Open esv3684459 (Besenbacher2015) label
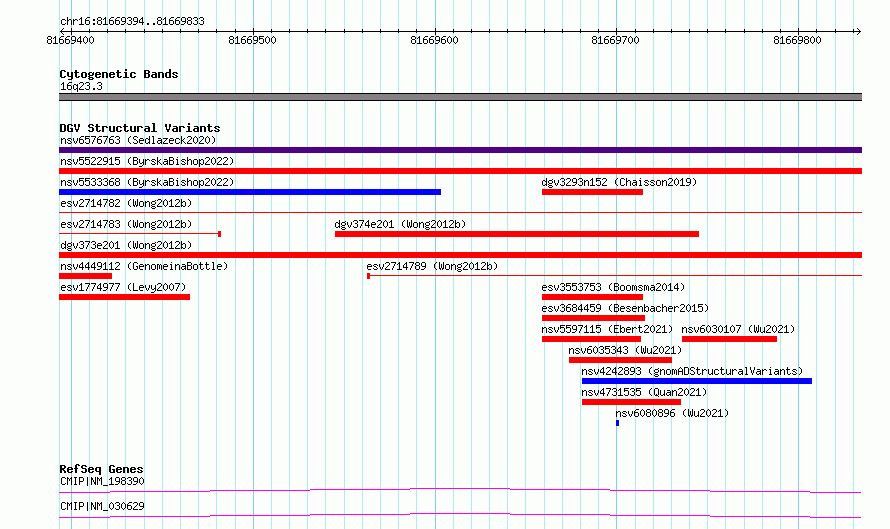 point(625,308)
